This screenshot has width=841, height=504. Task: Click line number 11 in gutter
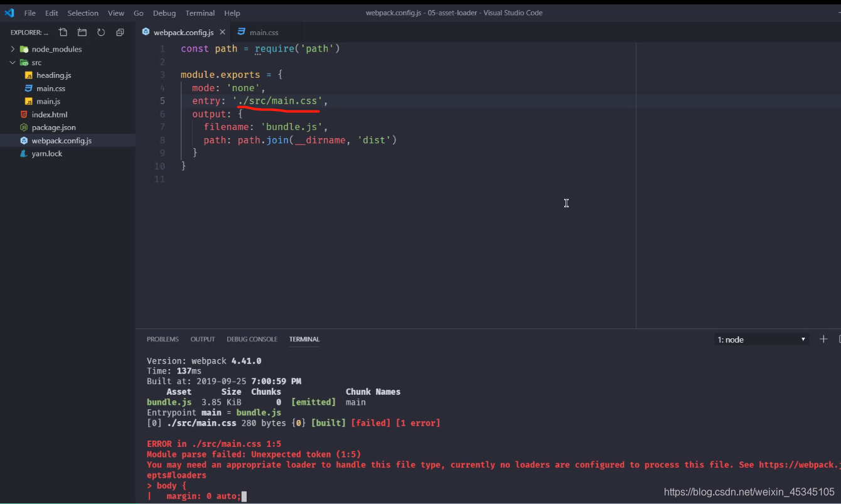pyautogui.click(x=159, y=180)
